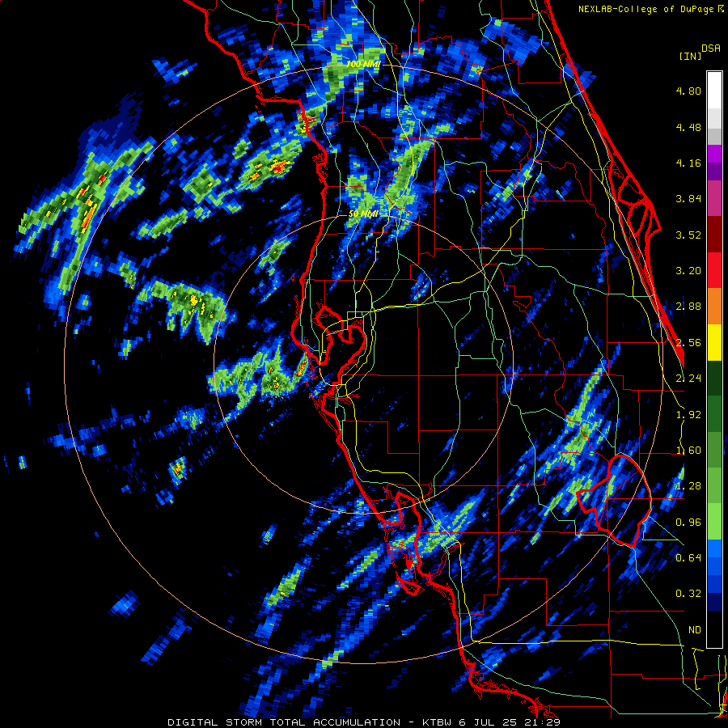Click the 4.80 legend value
Viewport: 728px width, 728px height.
click(x=688, y=91)
